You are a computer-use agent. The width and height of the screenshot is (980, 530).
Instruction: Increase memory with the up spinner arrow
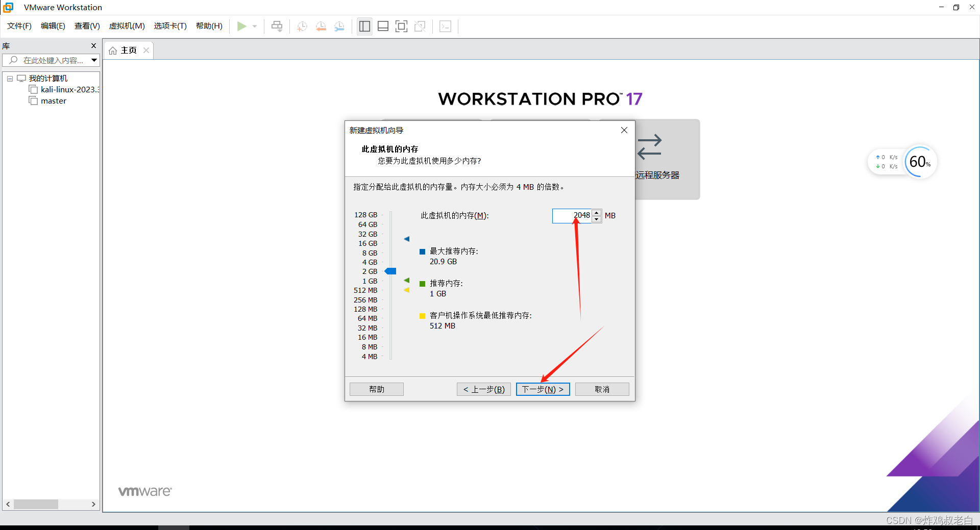pyautogui.click(x=597, y=213)
